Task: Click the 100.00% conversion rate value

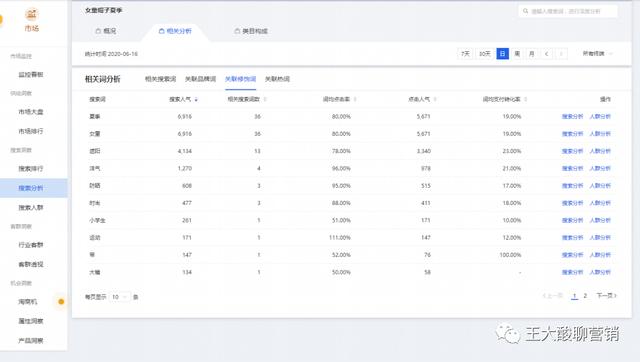Action: coord(510,255)
